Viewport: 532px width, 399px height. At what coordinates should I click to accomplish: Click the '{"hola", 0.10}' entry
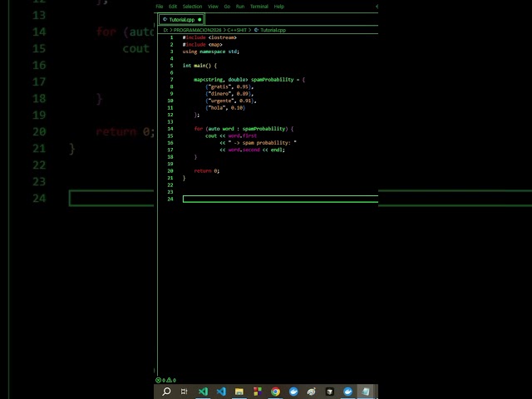tap(225, 108)
